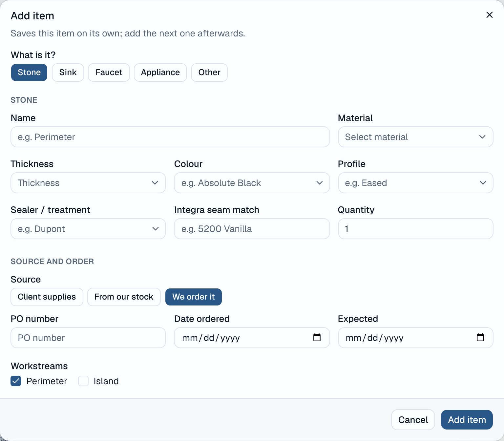Uncheck the Perimeter workstream checkbox

point(16,381)
